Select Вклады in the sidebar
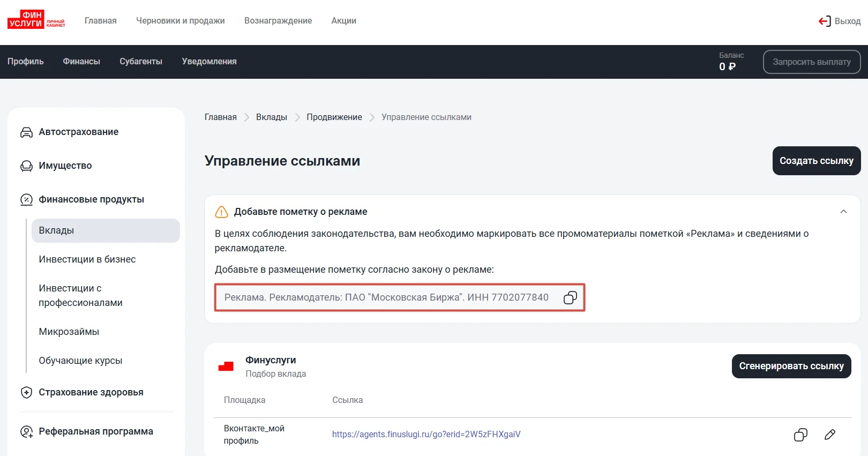Image resolution: width=868 pixels, height=456 pixels. tap(106, 230)
